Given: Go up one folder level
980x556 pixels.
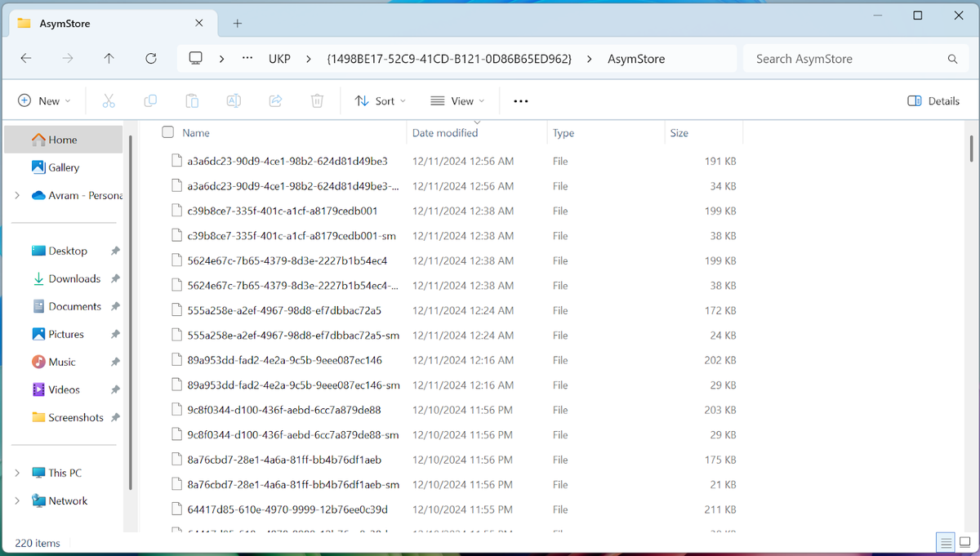Looking at the screenshot, I should tap(109, 59).
